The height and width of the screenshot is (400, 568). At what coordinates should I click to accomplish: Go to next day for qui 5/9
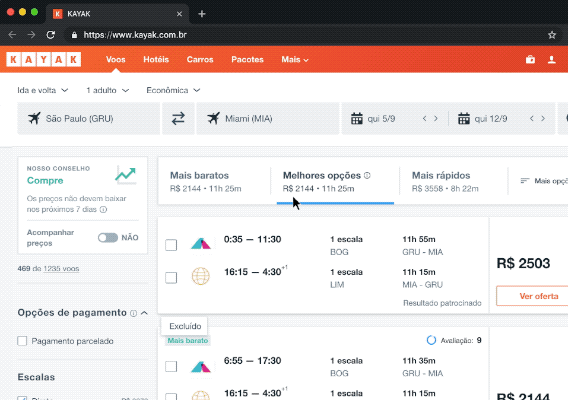436,118
